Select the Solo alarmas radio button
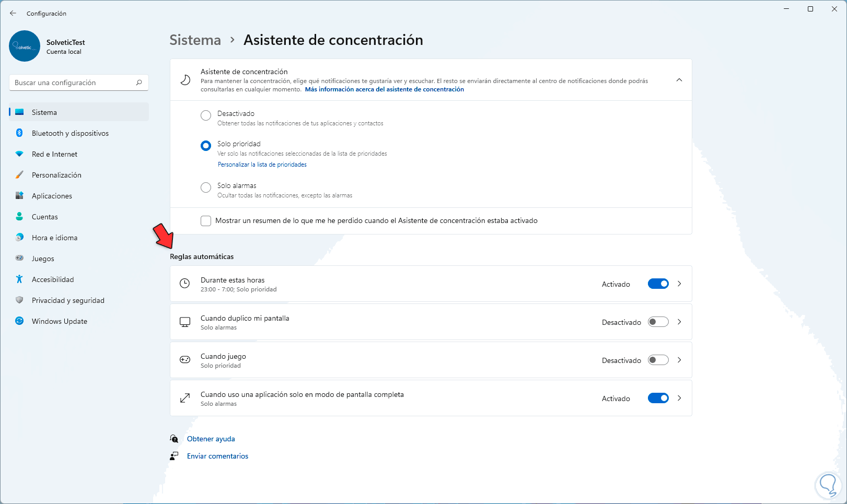 206,187
